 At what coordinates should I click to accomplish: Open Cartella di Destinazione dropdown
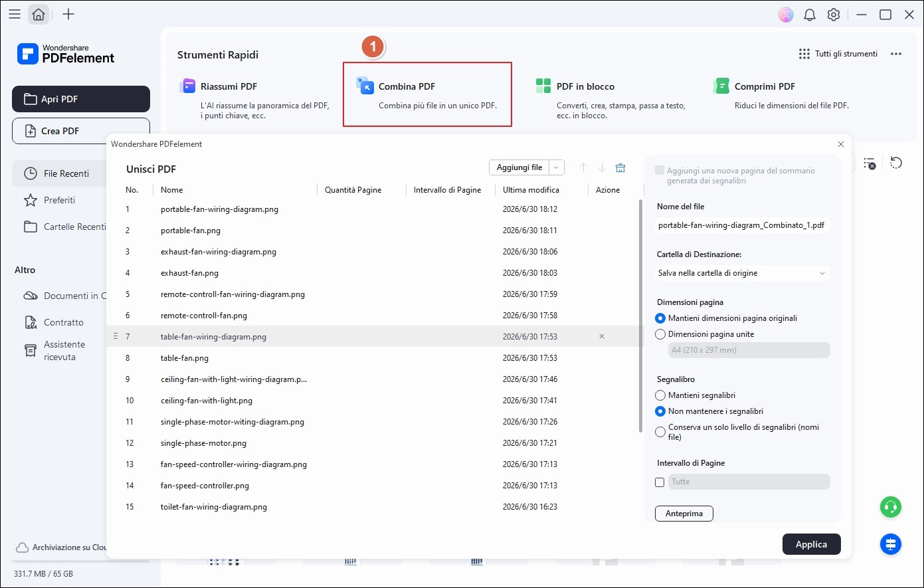(742, 273)
